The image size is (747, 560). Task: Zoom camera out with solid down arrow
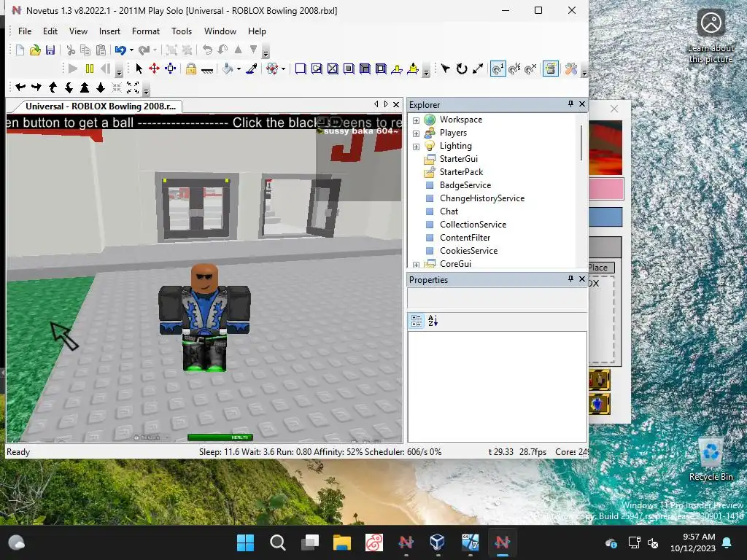coord(101,87)
